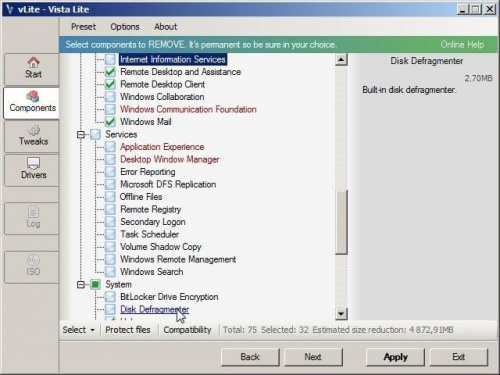Select the System group label

click(118, 285)
